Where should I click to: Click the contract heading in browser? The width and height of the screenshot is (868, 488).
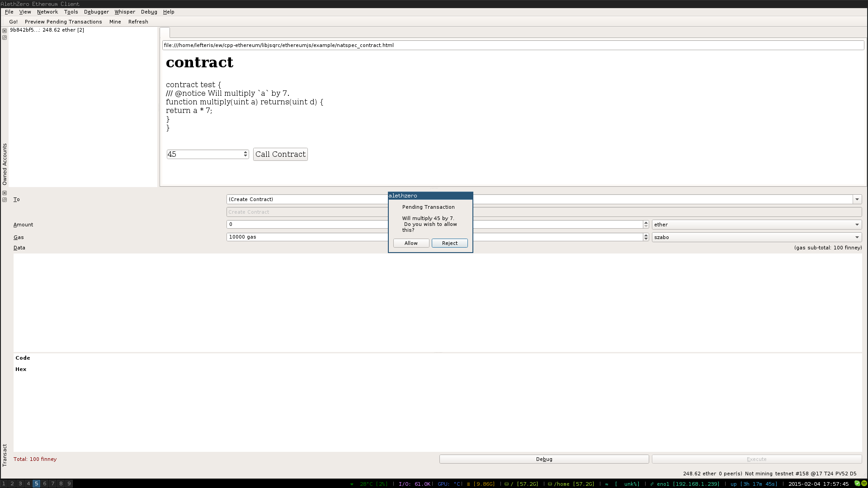(199, 62)
